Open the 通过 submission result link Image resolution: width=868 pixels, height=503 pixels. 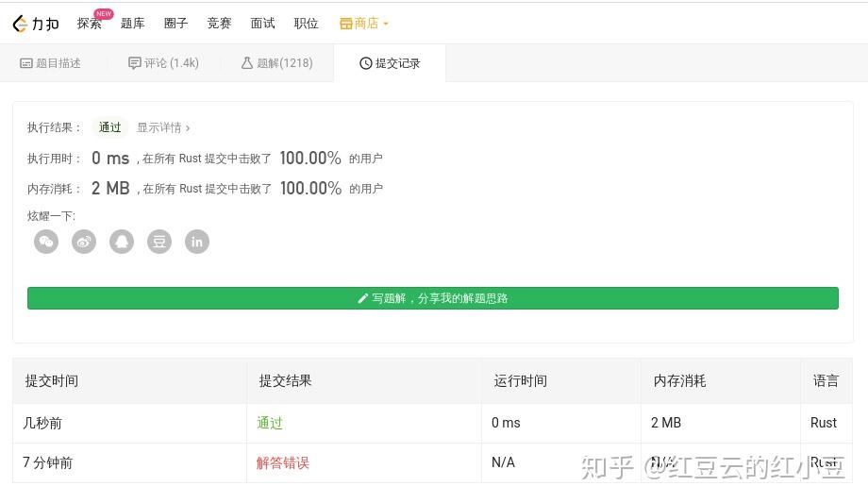[x=270, y=423]
